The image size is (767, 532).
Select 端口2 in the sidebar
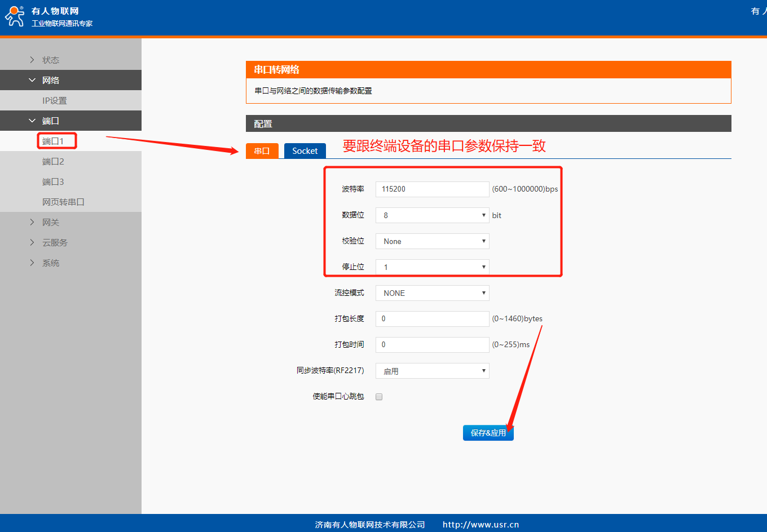[53, 161]
